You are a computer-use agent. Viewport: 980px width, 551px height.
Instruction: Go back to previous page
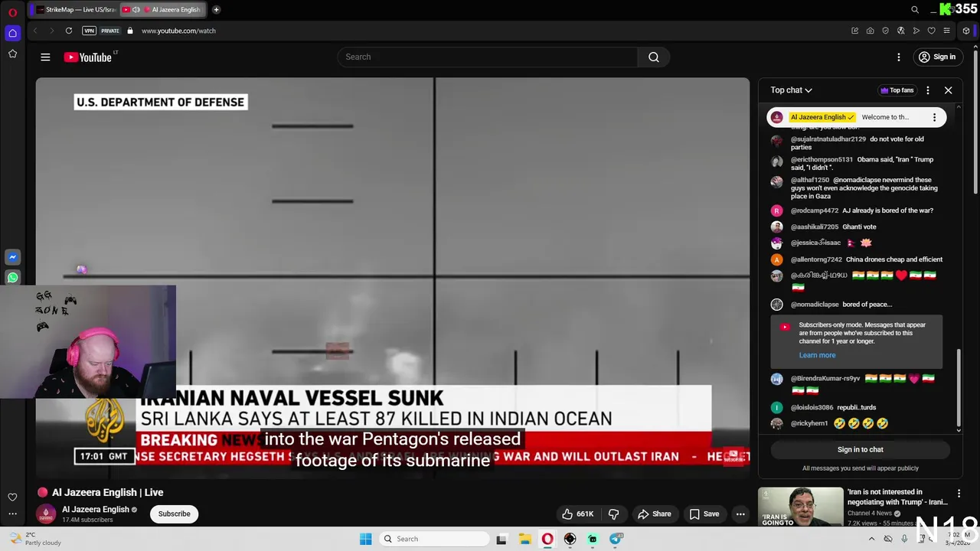35,31
